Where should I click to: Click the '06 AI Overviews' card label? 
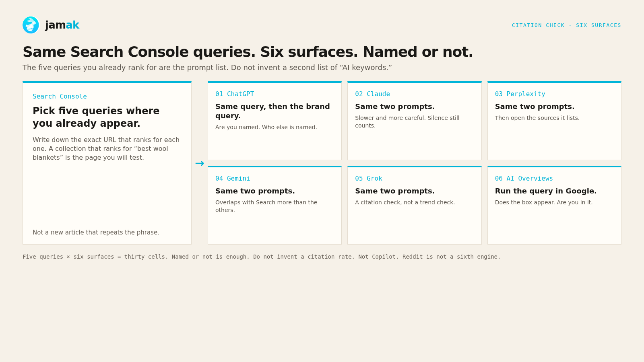point(524,179)
